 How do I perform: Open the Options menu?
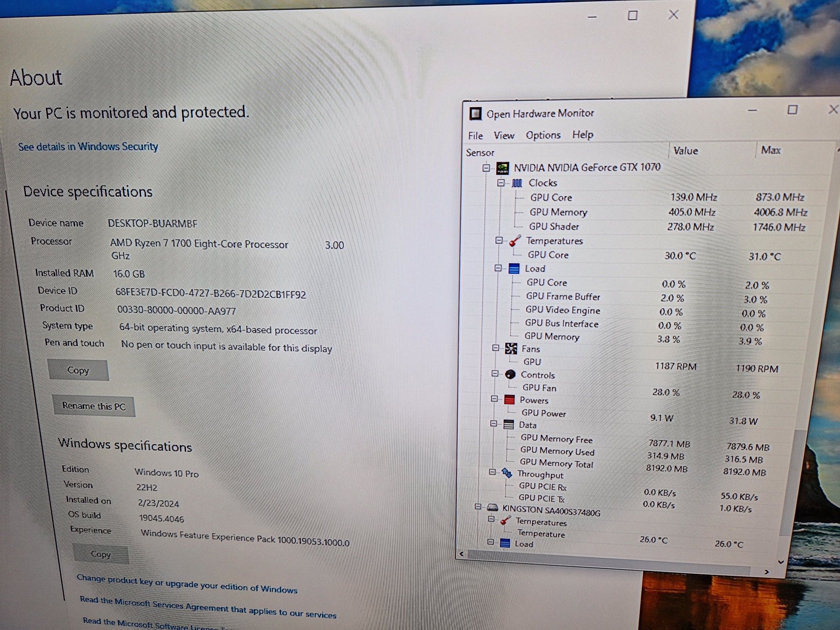pos(543,135)
